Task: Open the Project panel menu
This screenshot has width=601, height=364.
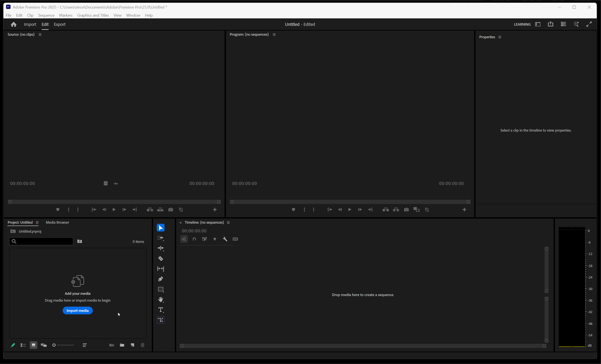Action: 37,222
